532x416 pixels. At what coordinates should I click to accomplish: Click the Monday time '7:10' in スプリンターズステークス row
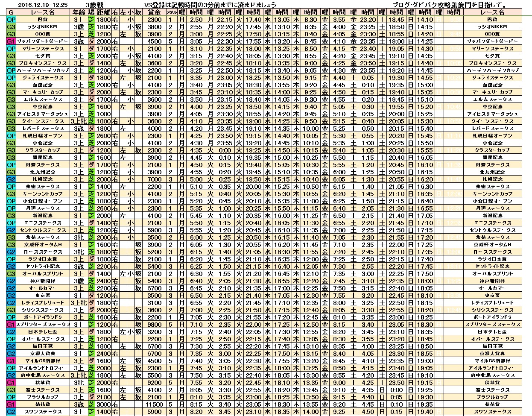(196, 325)
